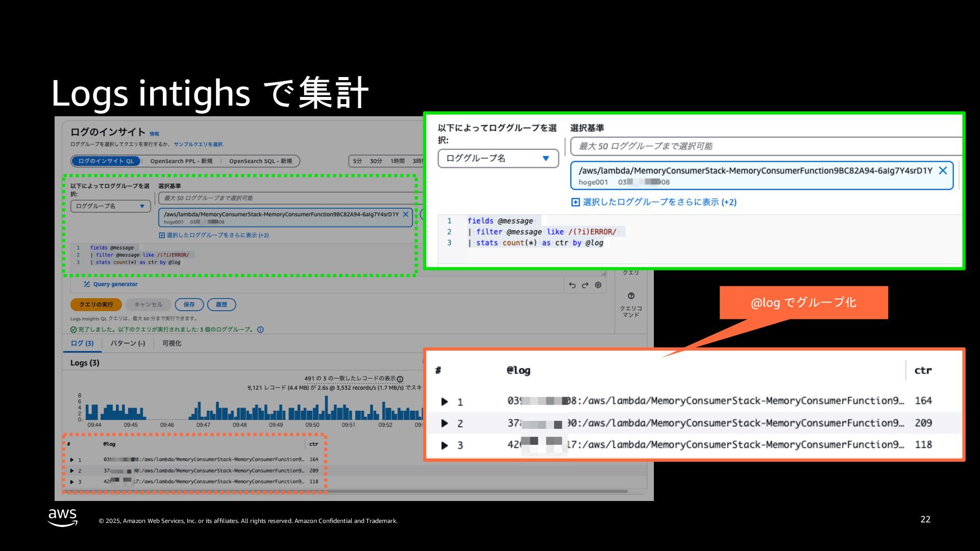Expand 選択したロググループをさらに表示 (+2) in zoomed panel
The width and height of the screenshot is (980, 551).
tap(654, 202)
